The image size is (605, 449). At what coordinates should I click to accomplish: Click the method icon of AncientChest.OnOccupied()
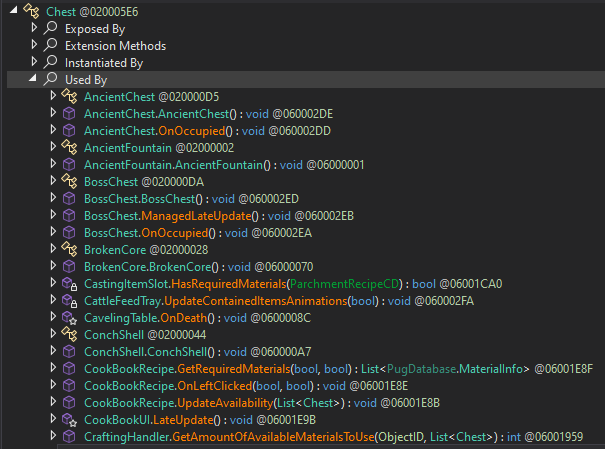click(x=69, y=130)
